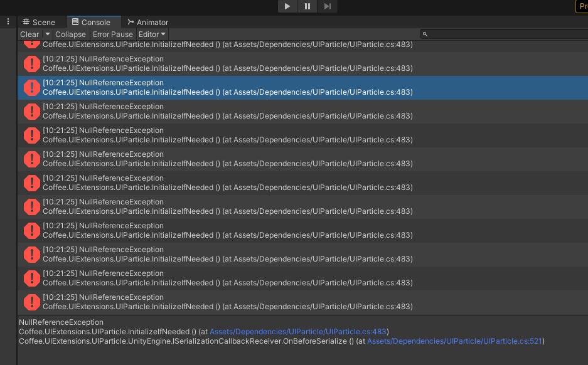Open the UIParticle.cs:483 source link
Image resolution: width=588 pixels, height=365 pixels.
(x=298, y=332)
